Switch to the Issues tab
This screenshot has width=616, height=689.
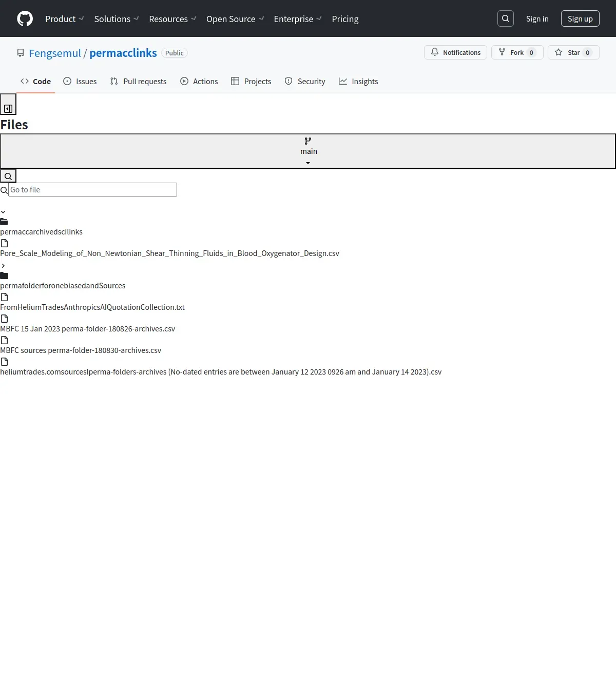(80, 81)
